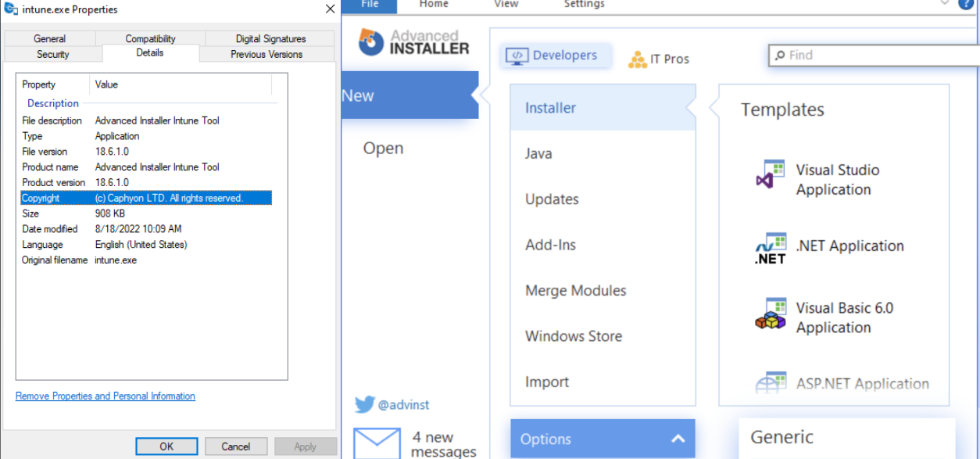This screenshot has width=980, height=459.
Task: Open the Visual Studio Application template
Action: click(x=818, y=179)
